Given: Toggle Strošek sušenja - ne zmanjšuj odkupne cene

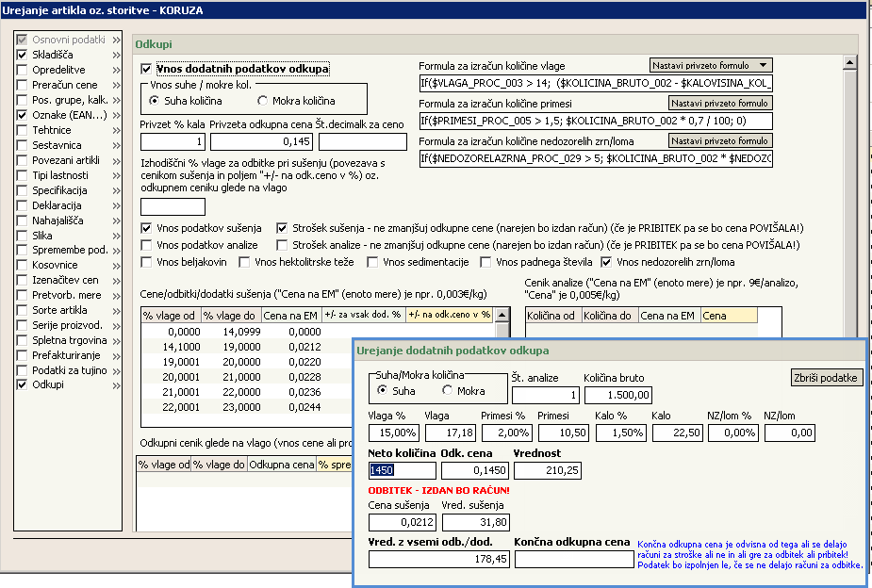Looking at the screenshot, I should 282,228.
